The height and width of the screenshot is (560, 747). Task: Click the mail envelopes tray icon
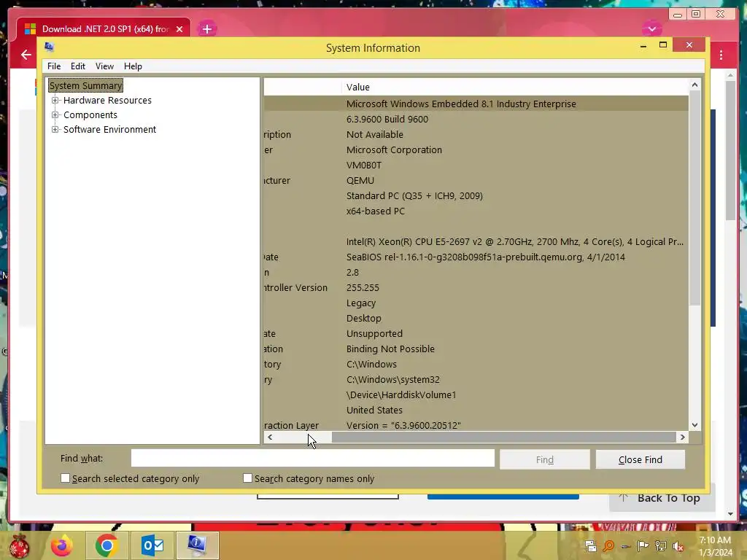point(591,546)
